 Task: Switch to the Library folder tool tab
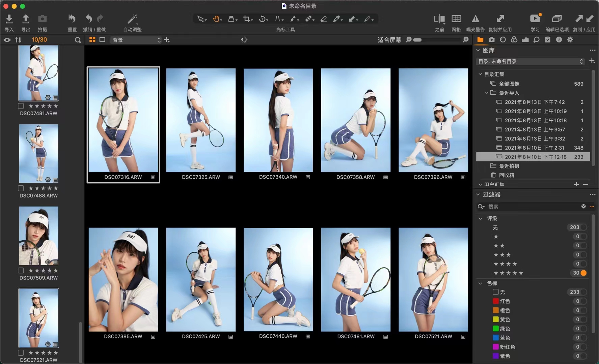click(x=480, y=40)
